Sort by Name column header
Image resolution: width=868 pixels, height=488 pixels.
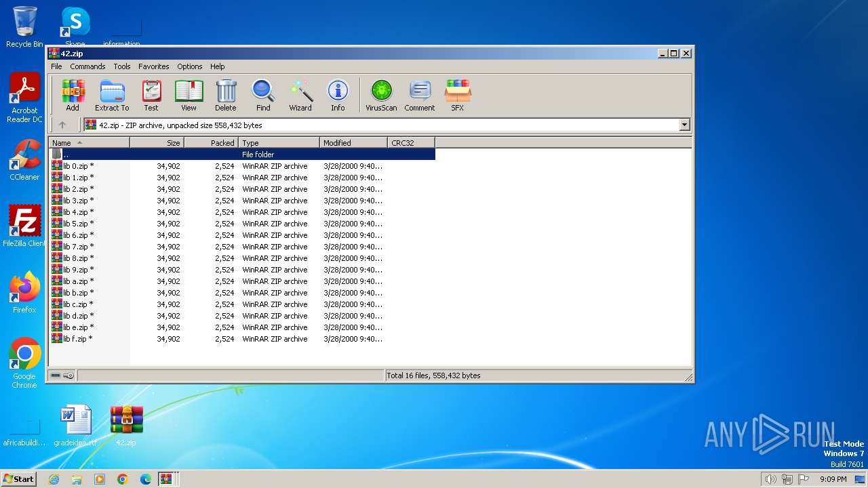pyautogui.click(x=89, y=142)
